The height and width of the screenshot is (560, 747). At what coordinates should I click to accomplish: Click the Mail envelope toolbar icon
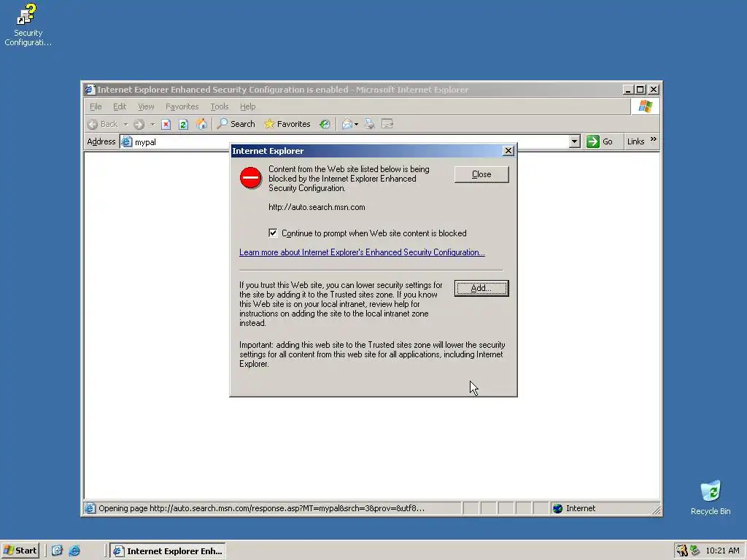coord(347,124)
